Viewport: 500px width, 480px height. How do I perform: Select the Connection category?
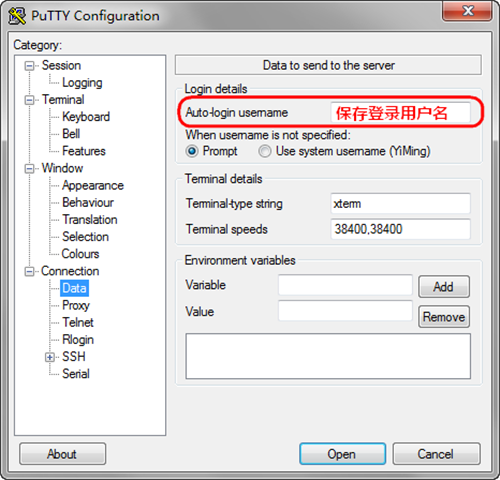[x=70, y=271]
